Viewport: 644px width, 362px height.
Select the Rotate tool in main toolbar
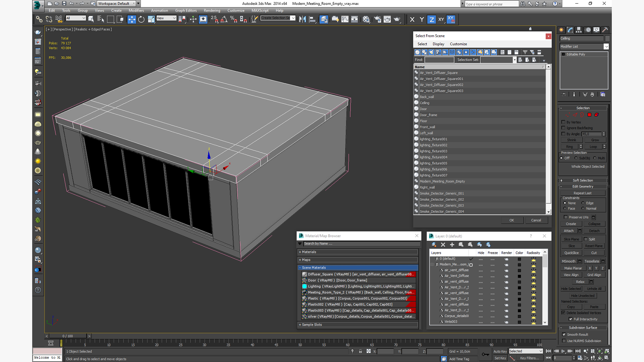(141, 19)
